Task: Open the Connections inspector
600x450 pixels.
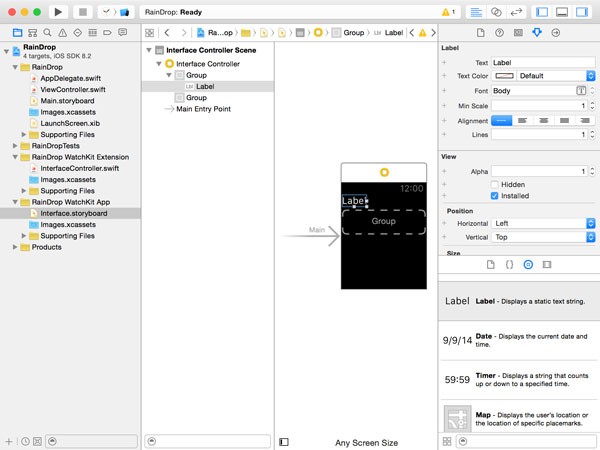Action: click(556, 33)
